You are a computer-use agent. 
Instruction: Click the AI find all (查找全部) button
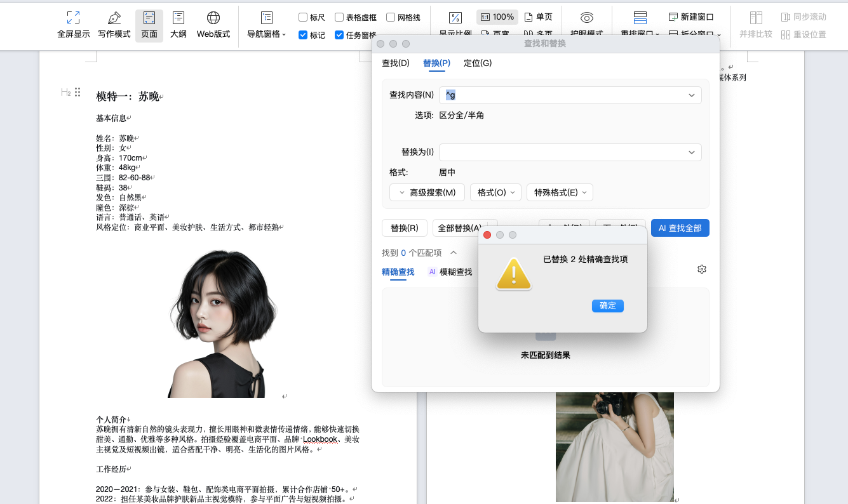[680, 228]
